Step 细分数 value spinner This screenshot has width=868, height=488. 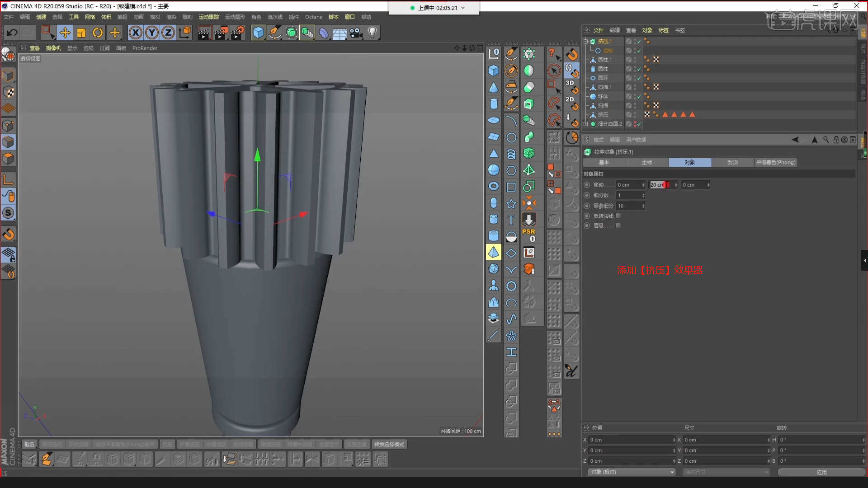click(643, 195)
